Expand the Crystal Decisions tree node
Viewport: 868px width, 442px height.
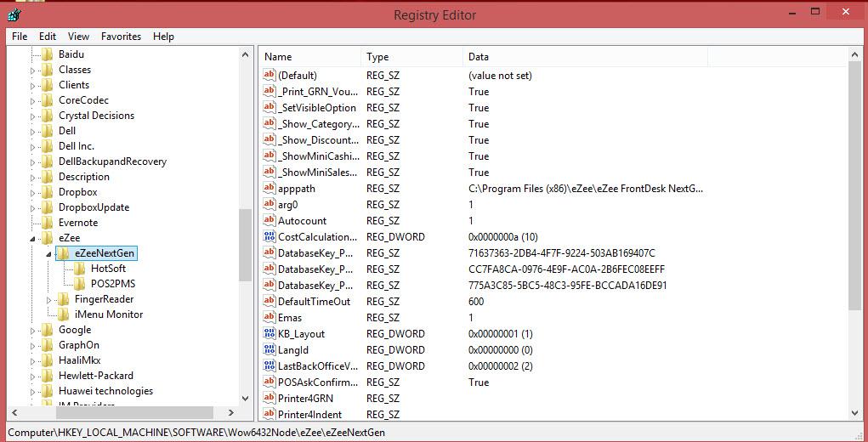[x=32, y=116]
